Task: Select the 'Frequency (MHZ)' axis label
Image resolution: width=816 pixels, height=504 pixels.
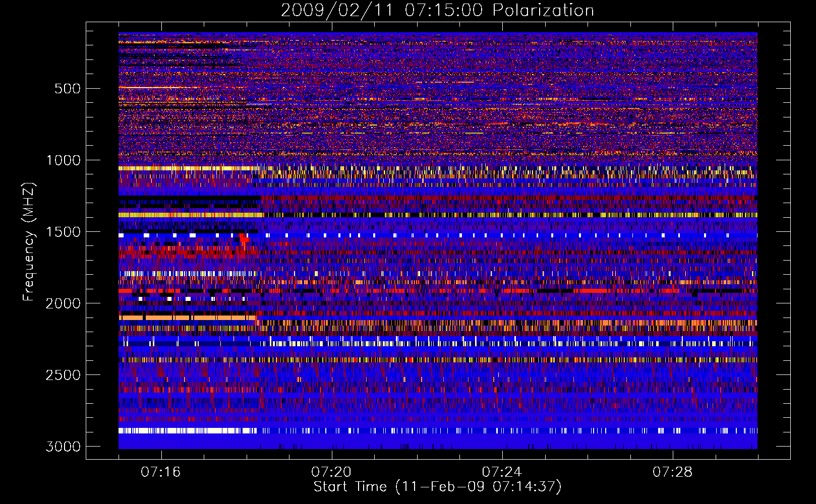Action: pyautogui.click(x=29, y=242)
